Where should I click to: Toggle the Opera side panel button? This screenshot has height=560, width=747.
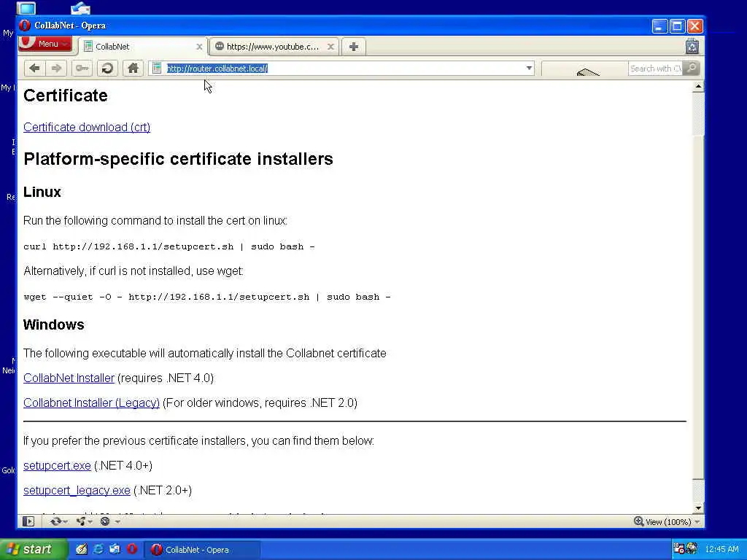pos(28,521)
